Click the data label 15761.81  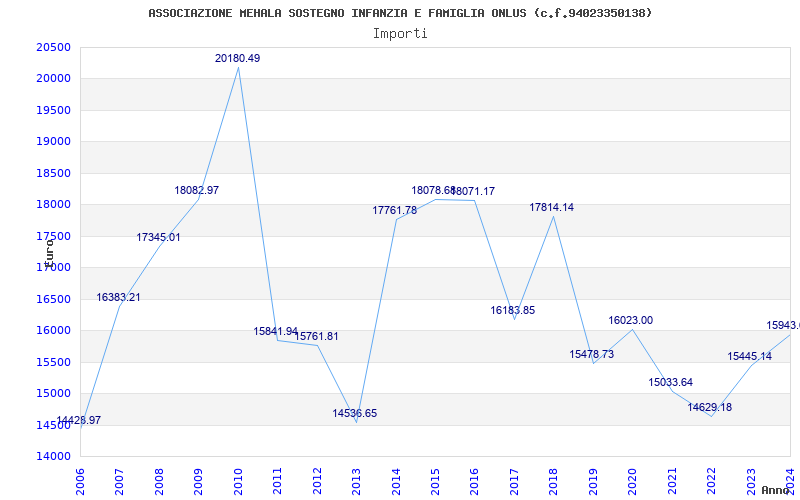coord(316,337)
